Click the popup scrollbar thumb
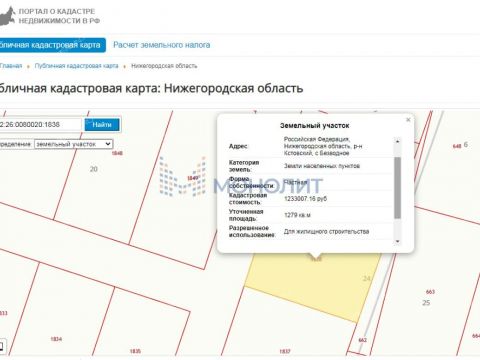 pyautogui.click(x=397, y=188)
